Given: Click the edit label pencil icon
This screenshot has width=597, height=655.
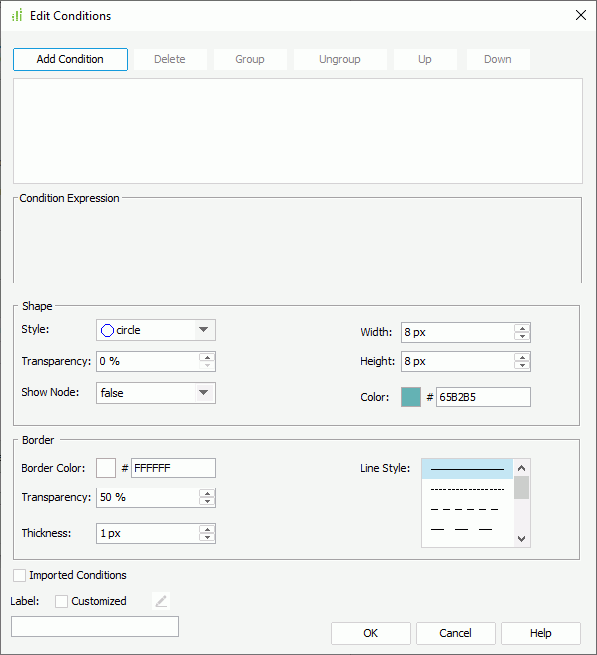Looking at the screenshot, I should pos(161,601).
